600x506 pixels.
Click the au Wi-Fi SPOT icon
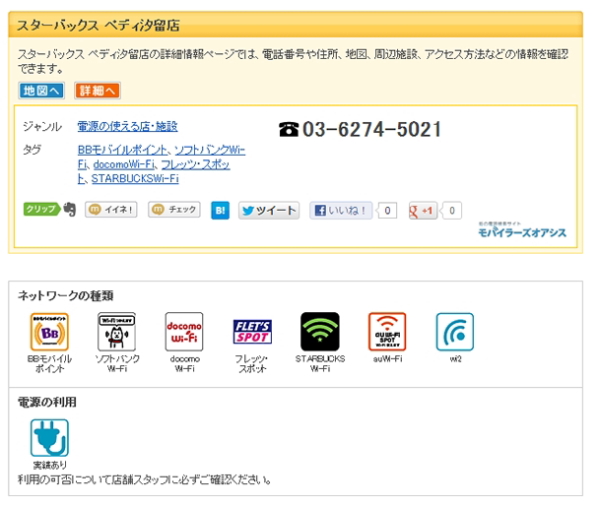coord(387,332)
